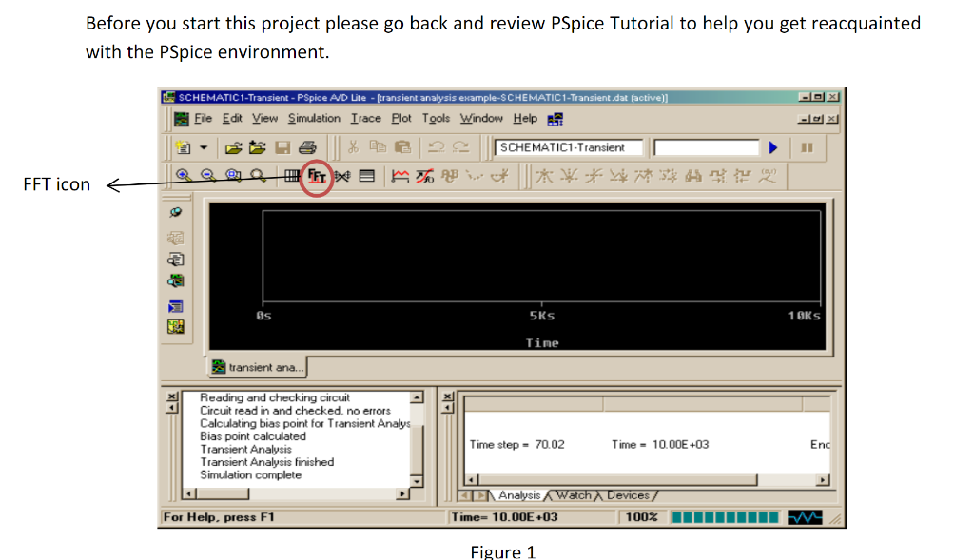Save the simulation using the Save icon
Image resolution: width=974 pixels, height=560 pixels.
(x=281, y=145)
